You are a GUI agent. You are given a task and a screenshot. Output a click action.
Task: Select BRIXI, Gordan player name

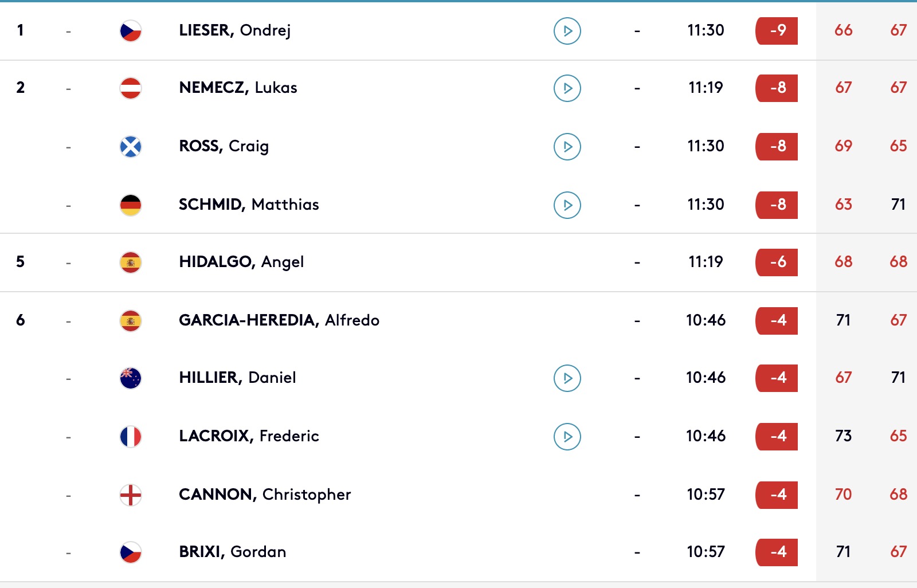click(233, 552)
